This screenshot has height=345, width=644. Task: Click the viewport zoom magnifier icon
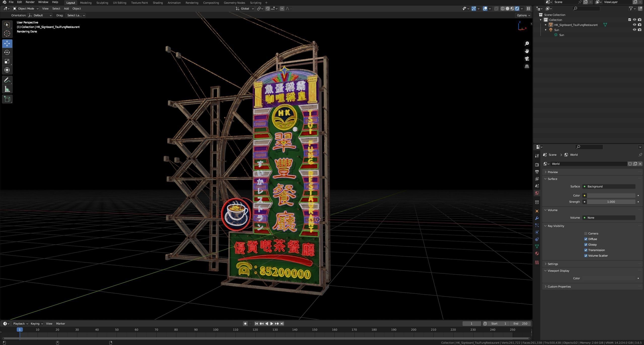[527, 44]
